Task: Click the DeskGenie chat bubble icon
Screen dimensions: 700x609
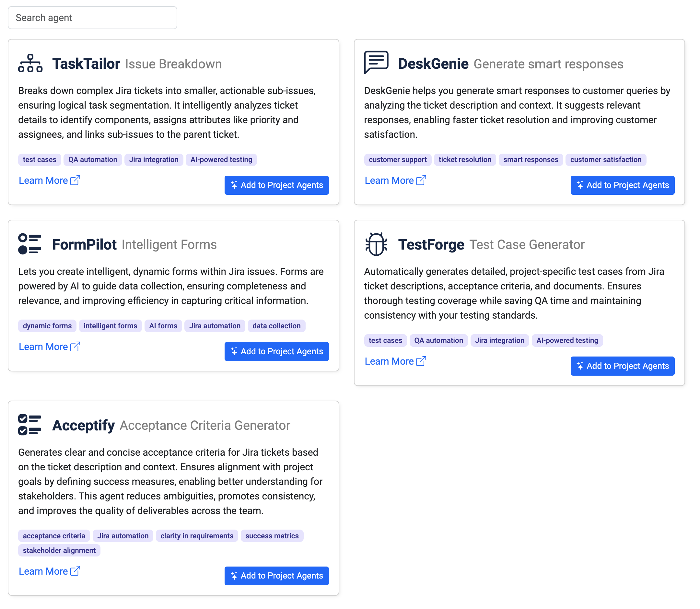Action: 376,62
